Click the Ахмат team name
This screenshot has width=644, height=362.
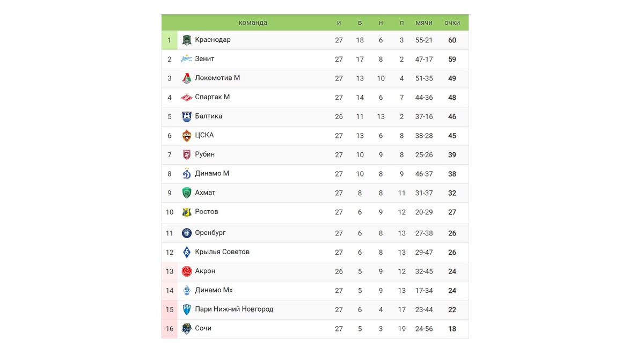[205, 193]
